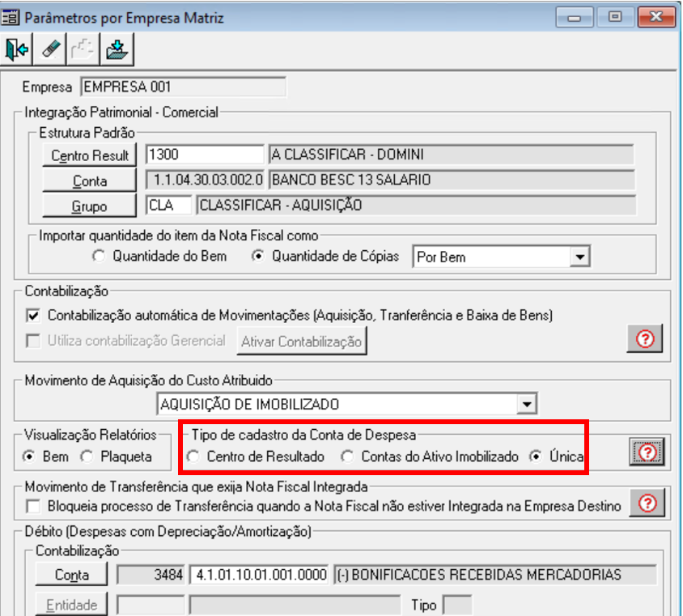The width and height of the screenshot is (683, 616).
Task: Click the account field 4.1.01.10.01.001.0000
Action: tap(259, 575)
